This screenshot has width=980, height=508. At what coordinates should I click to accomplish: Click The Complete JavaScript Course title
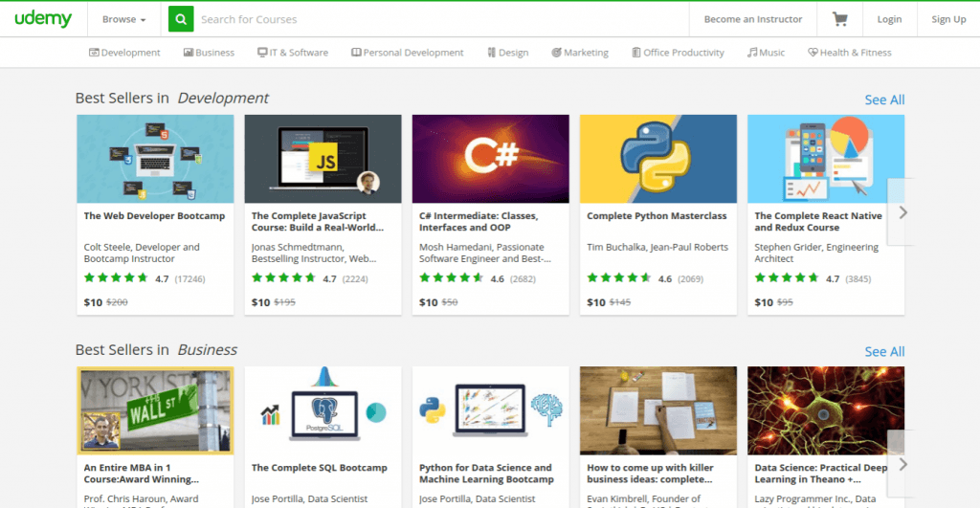click(x=318, y=222)
